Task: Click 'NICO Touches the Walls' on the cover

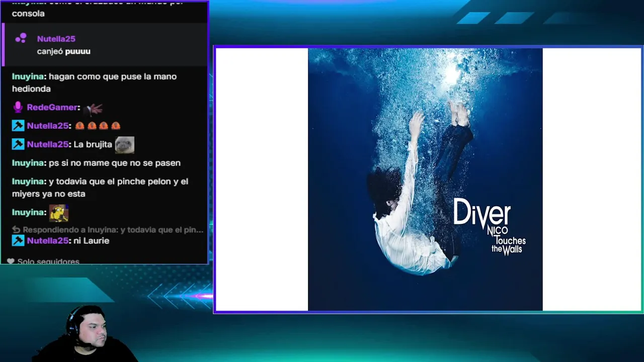Action: pyautogui.click(x=506, y=239)
